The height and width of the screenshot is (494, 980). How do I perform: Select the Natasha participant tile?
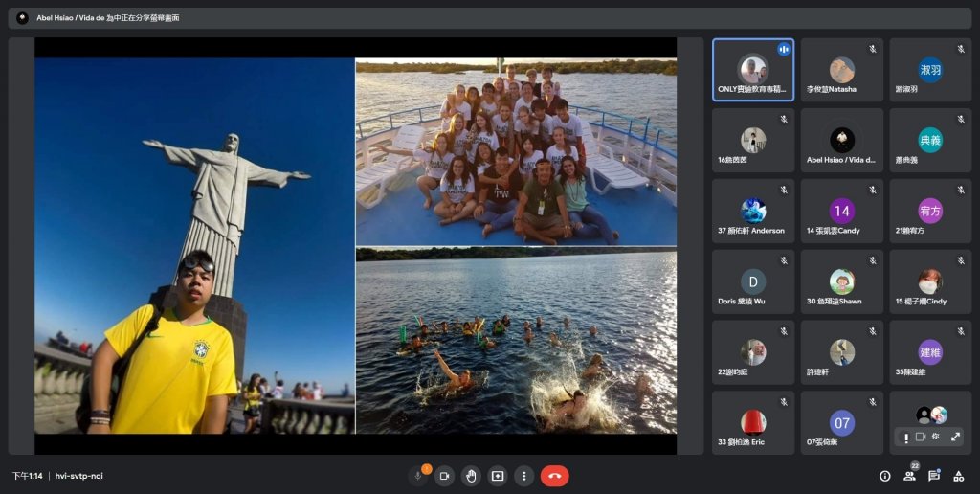coord(842,70)
